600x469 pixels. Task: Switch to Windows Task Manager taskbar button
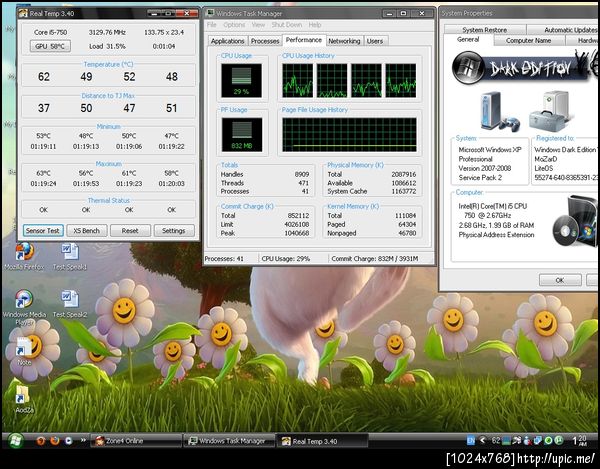tap(229, 441)
